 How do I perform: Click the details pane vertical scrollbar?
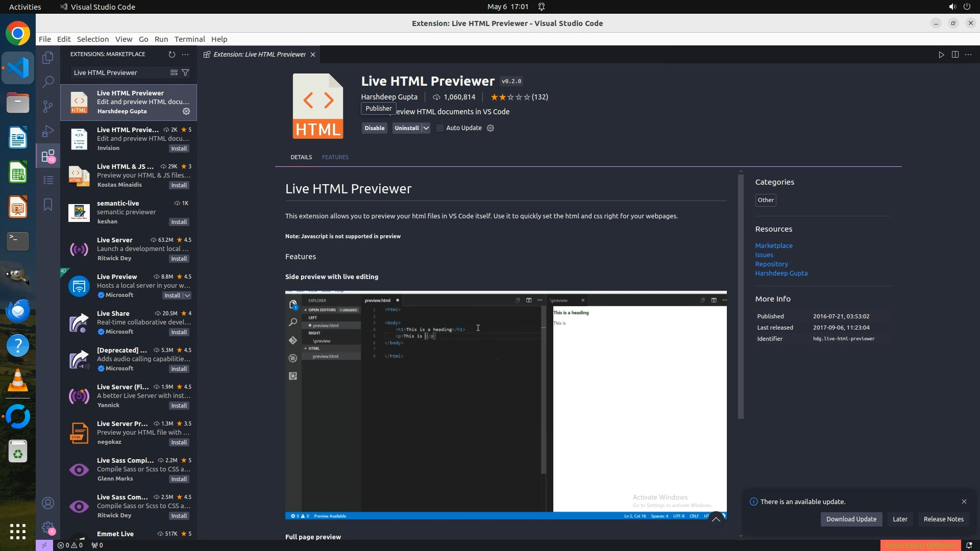(x=741, y=296)
